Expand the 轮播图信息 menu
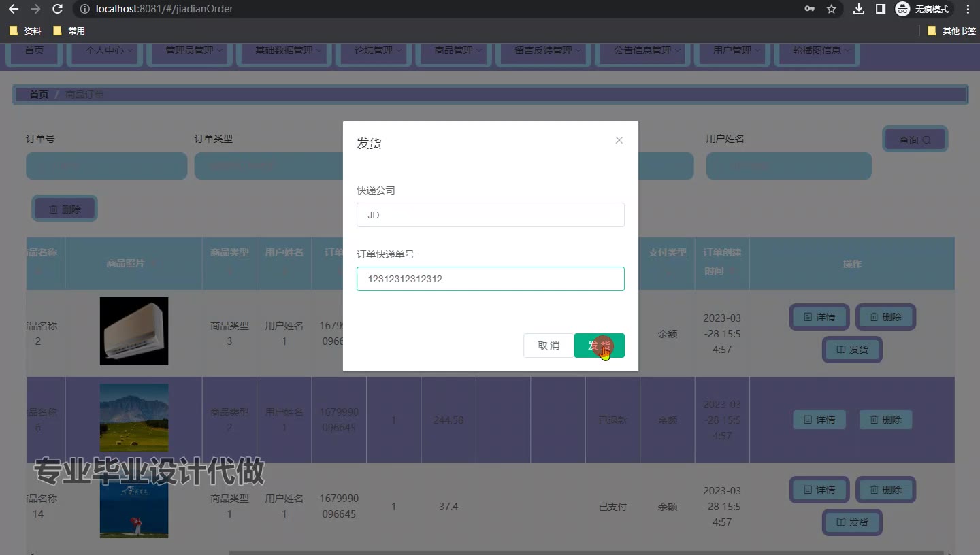The height and width of the screenshot is (555, 980). point(817,52)
